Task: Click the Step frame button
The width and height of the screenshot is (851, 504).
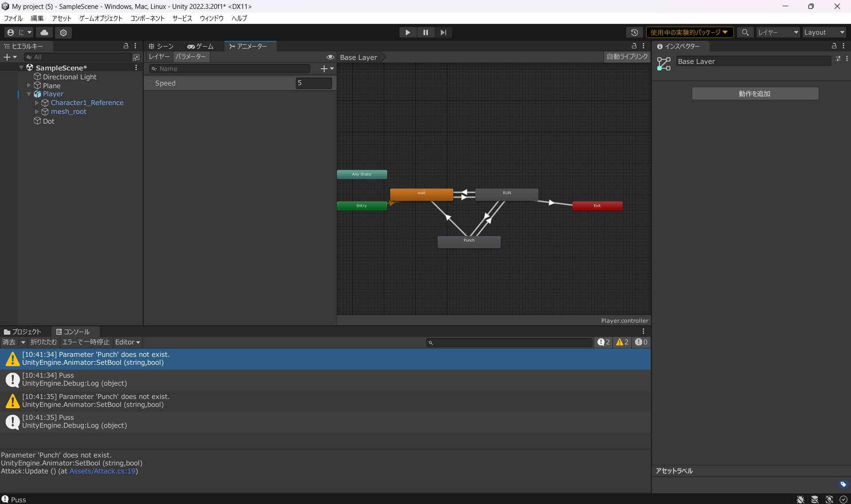Action: click(x=443, y=32)
